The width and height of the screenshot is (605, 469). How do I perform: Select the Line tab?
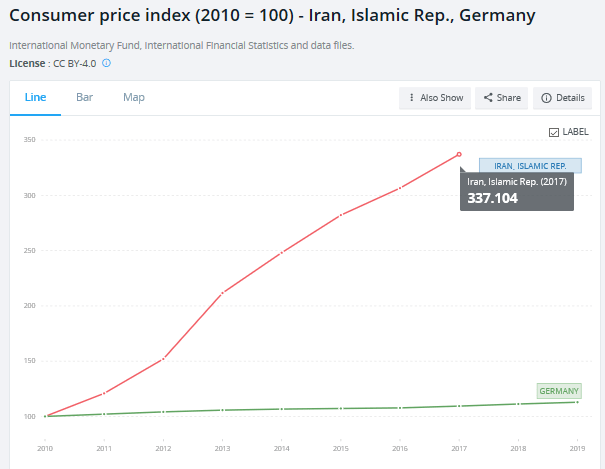35,97
